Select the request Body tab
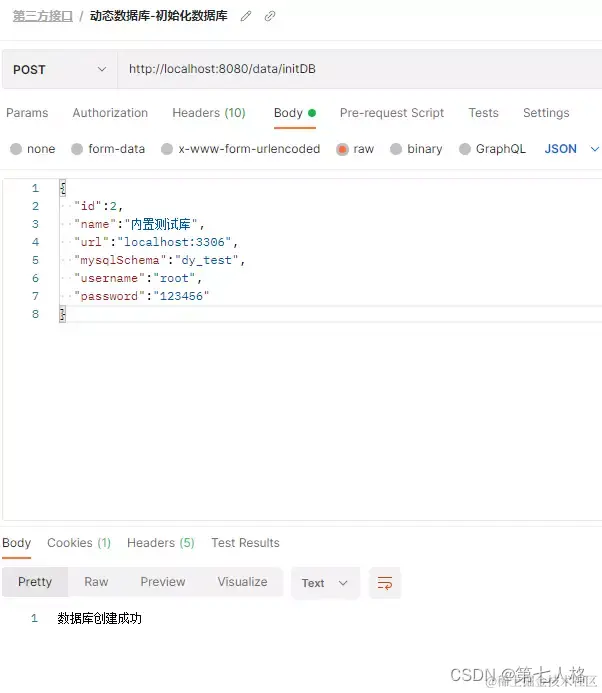Image resolution: width=602 pixels, height=693 pixels. 295,113
